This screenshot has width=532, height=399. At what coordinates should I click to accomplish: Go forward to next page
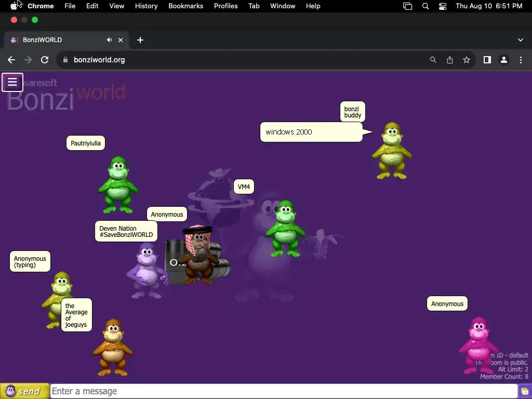coord(28,60)
